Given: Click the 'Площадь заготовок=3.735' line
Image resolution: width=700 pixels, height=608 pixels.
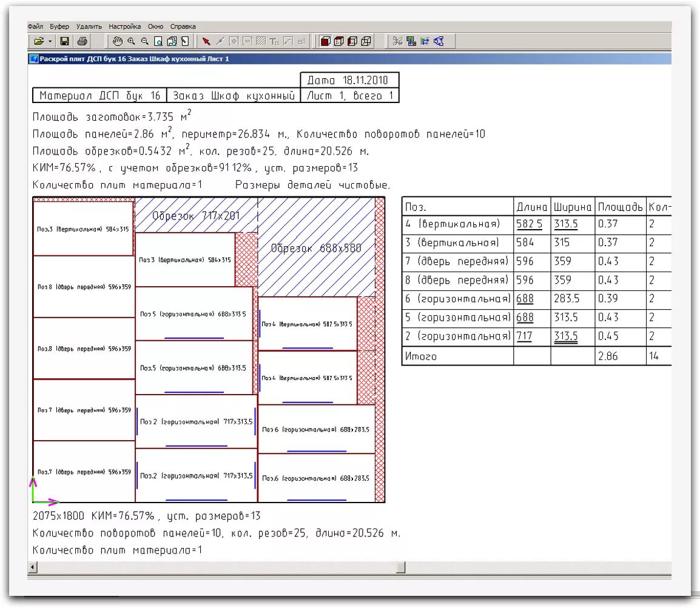Looking at the screenshot, I should [x=112, y=116].
